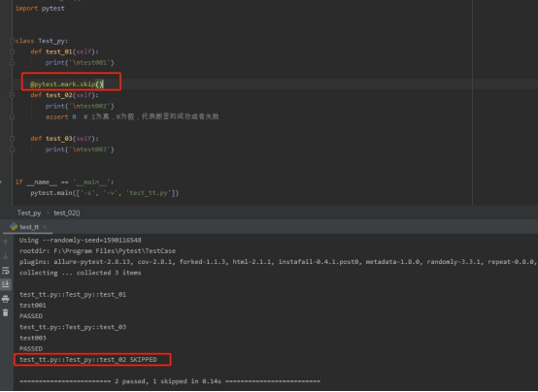
Task: Toggle soft-wrap in the run console
Action: [x=6, y=271]
